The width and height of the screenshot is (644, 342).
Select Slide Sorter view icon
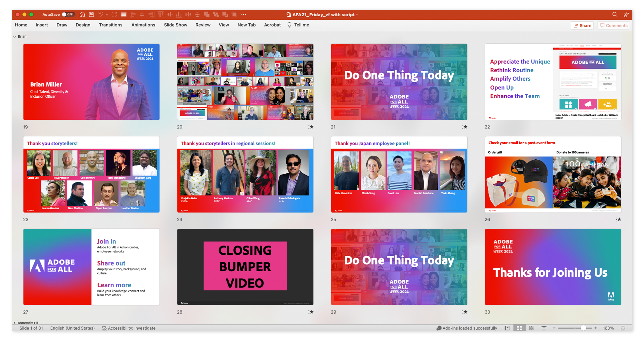(x=519, y=328)
